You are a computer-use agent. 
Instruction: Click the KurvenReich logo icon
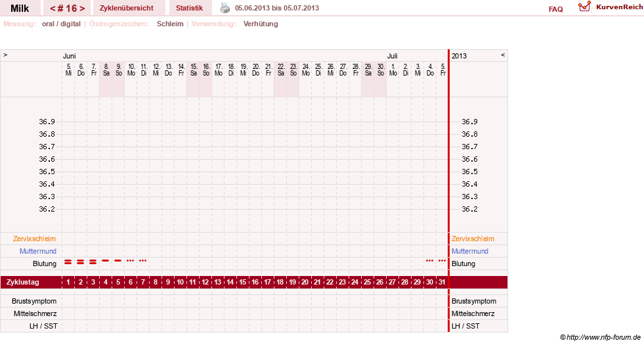click(x=584, y=6)
